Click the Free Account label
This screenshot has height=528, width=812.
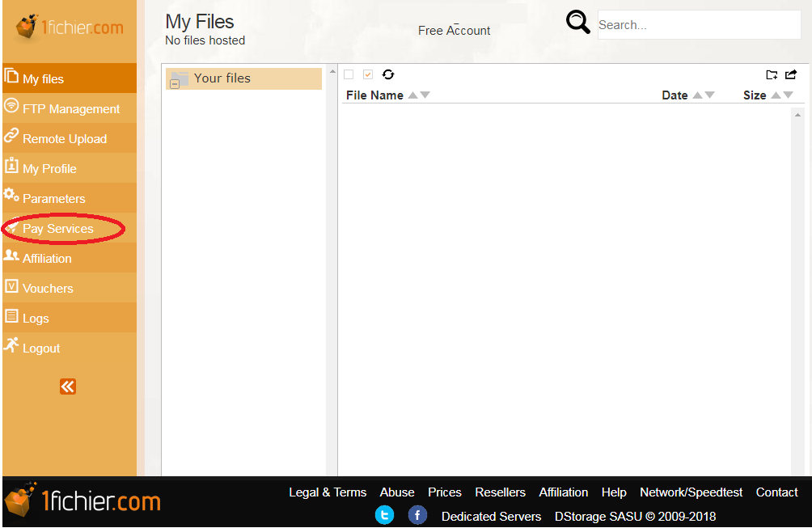point(455,31)
